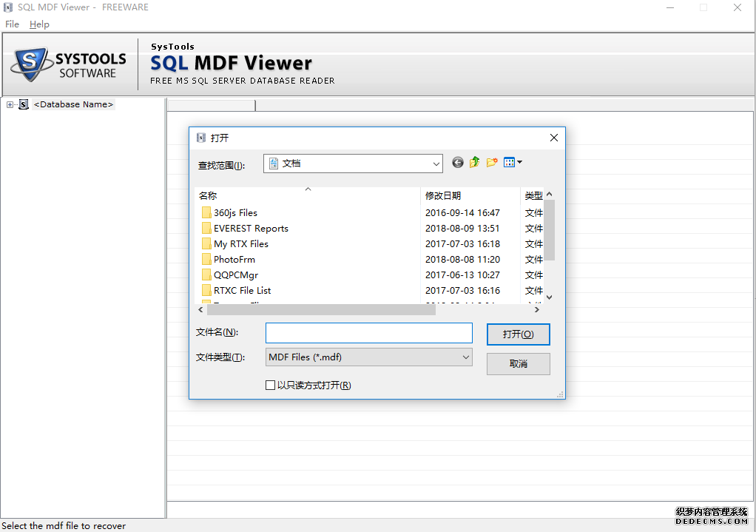This screenshot has height=532, width=756.
Task: Click the file list vertical scrollbar thumb
Action: [549, 230]
